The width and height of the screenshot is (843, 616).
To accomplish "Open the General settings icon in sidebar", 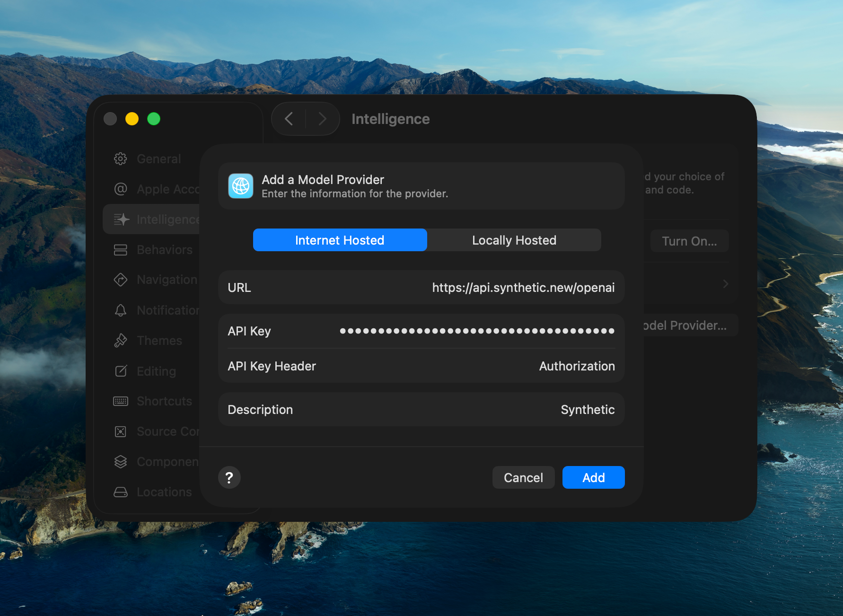I will (120, 158).
